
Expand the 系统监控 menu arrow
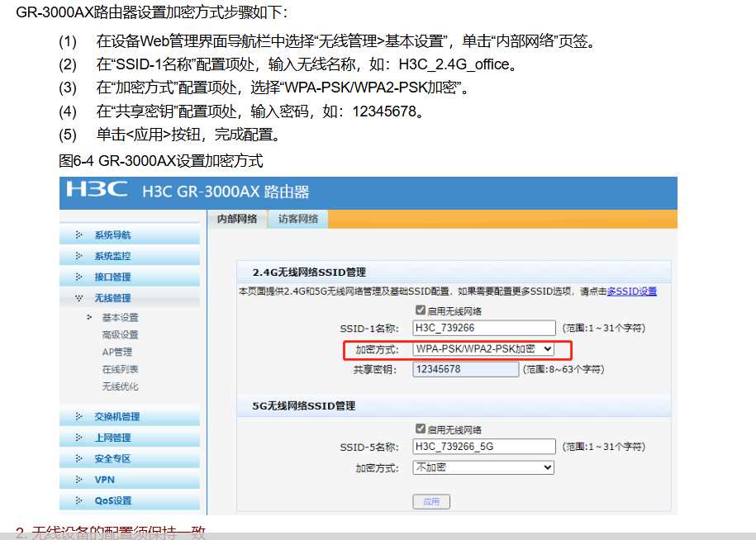tap(78, 256)
